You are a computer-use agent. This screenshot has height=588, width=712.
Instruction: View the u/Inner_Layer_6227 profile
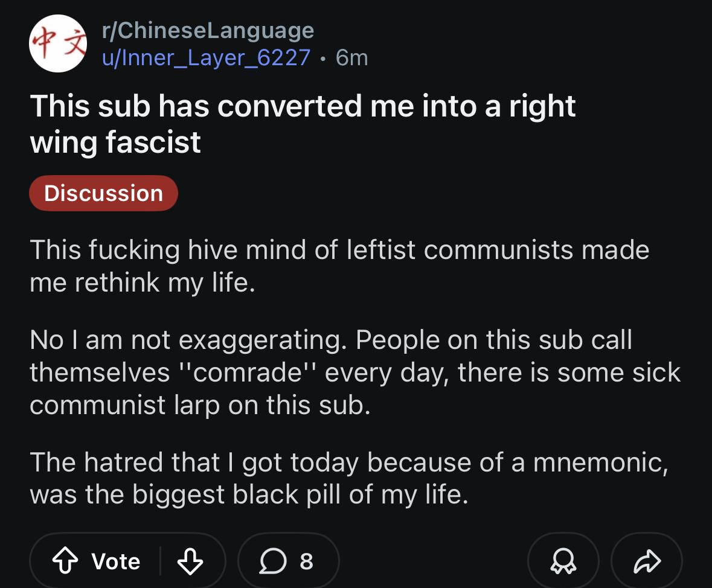205,57
